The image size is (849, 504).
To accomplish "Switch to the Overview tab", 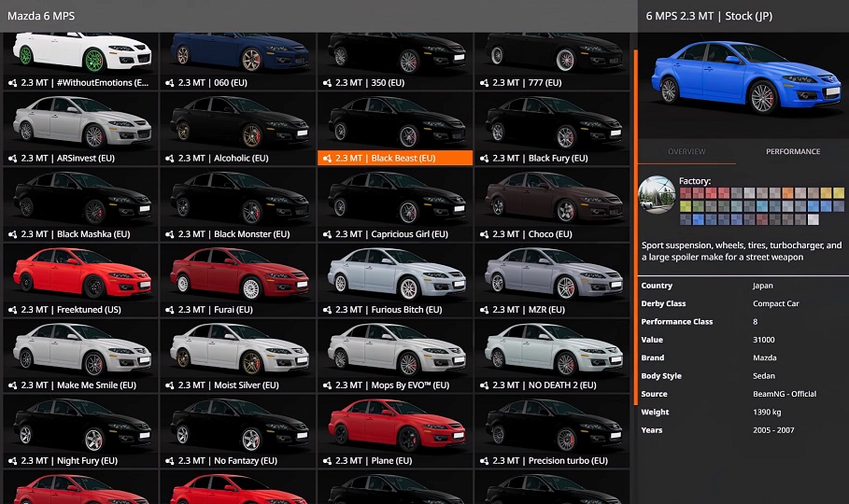I will [686, 152].
